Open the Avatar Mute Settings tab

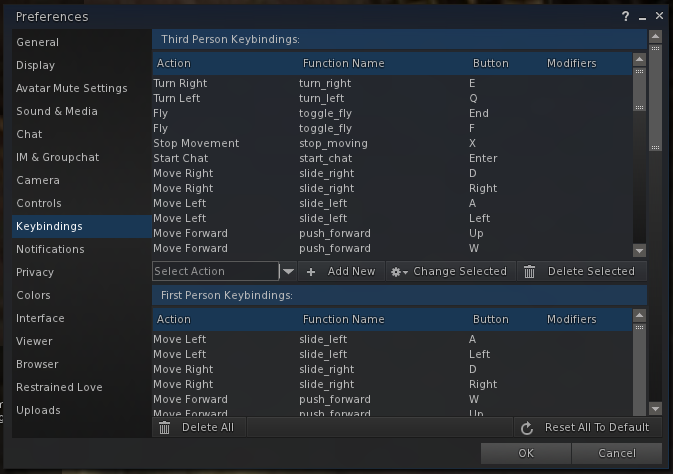pos(72,88)
